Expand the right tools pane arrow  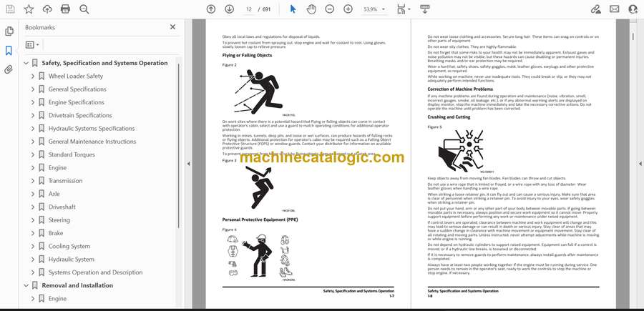640,164
